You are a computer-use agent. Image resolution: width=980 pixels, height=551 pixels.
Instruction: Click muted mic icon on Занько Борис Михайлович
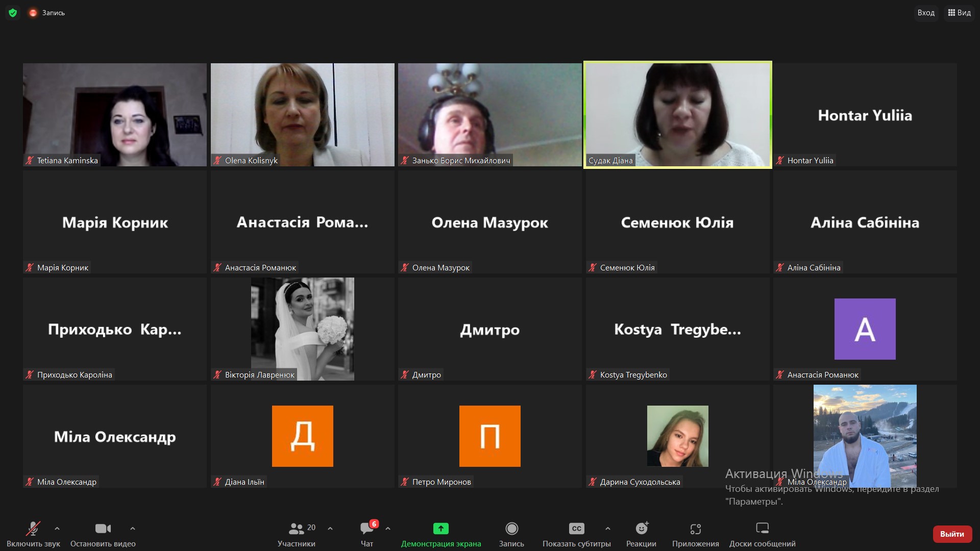(405, 160)
